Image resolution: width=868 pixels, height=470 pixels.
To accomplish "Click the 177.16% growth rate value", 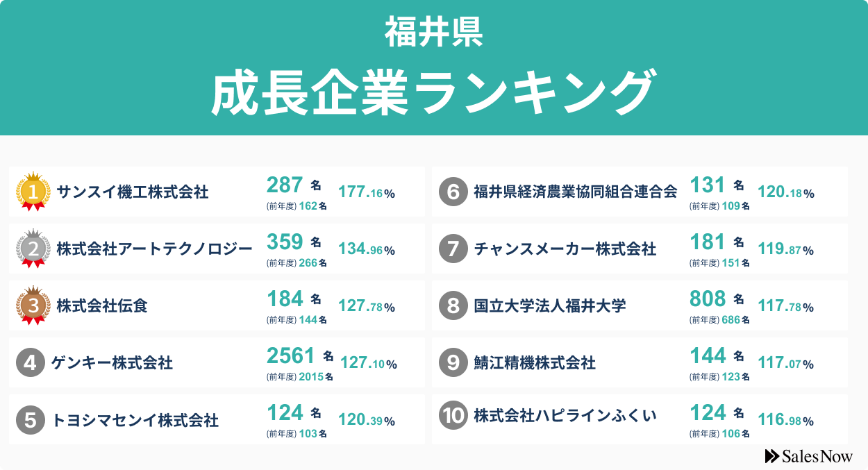I will pyautogui.click(x=366, y=193).
